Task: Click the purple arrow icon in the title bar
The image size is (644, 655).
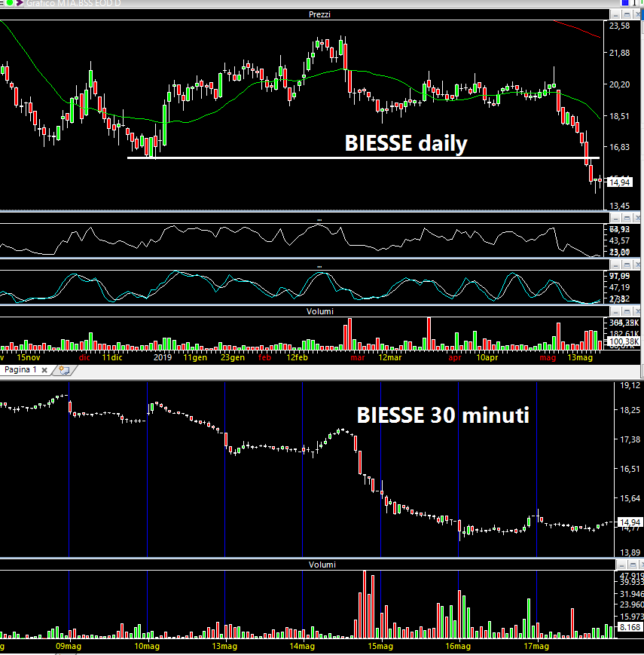Action: pyautogui.click(x=19, y=3)
